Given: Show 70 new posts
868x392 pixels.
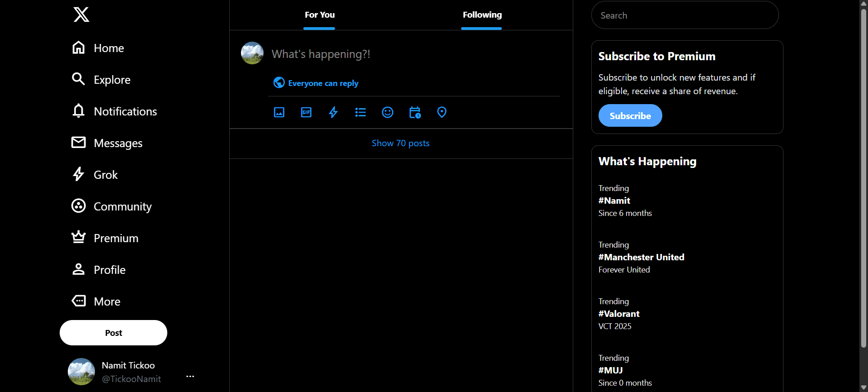Looking at the screenshot, I should [x=401, y=143].
